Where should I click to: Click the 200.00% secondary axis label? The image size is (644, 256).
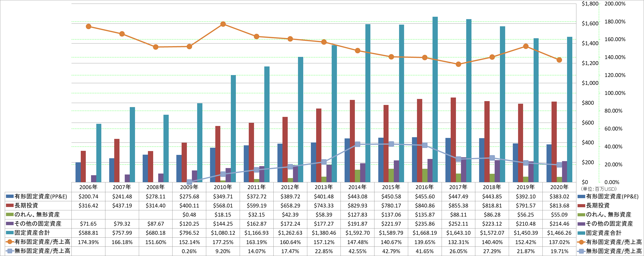(615, 4)
